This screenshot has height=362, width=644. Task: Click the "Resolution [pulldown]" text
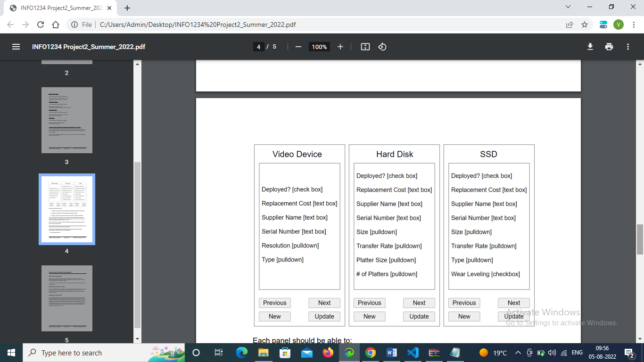click(x=290, y=246)
